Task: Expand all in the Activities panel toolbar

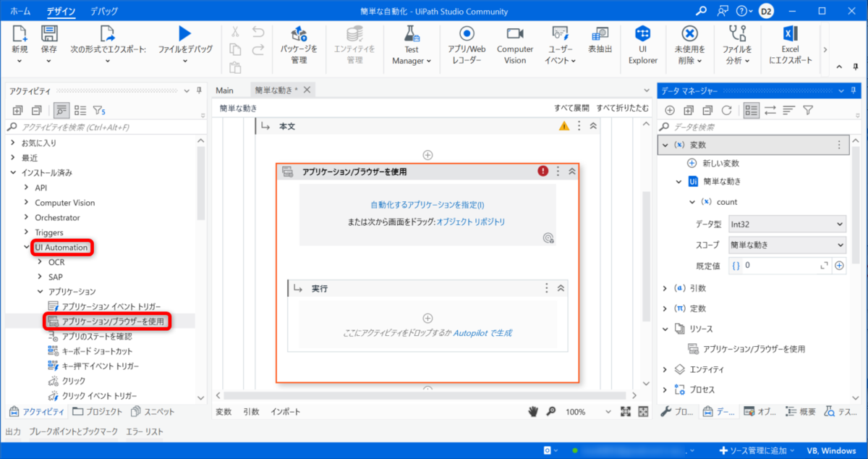Action: [x=17, y=111]
